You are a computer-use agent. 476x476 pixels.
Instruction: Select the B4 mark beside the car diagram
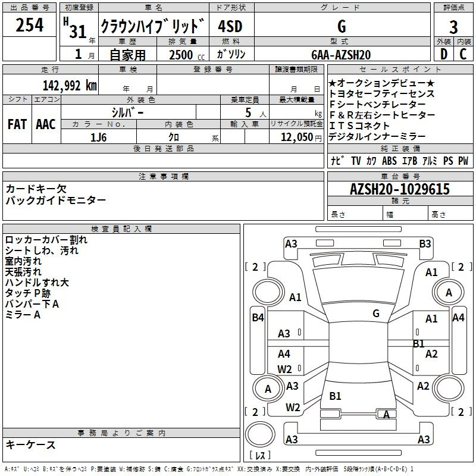click(x=258, y=318)
